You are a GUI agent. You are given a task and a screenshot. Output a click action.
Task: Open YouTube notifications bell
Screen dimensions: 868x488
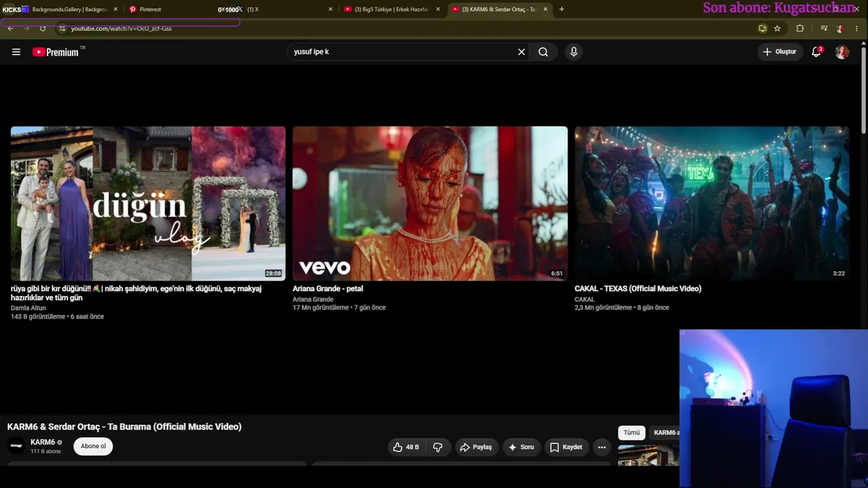pyautogui.click(x=816, y=52)
